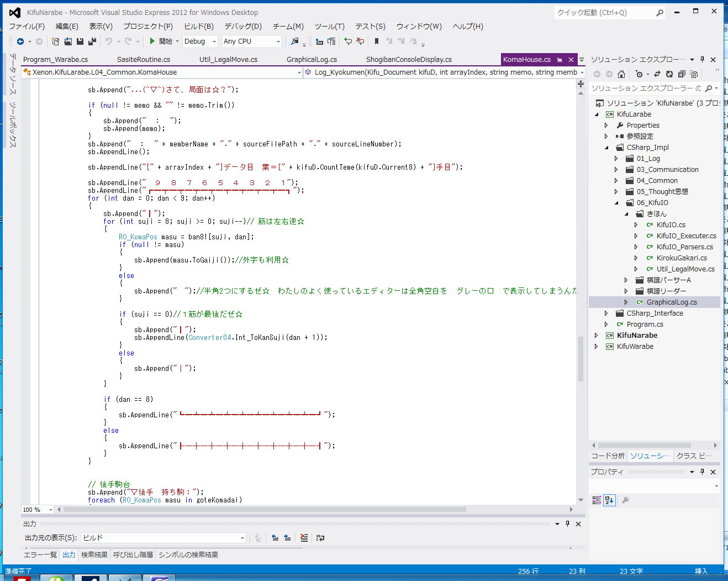Select the 05_Thought思想 folder
The height and width of the screenshot is (581, 728).
pyautogui.click(x=662, y=192)
